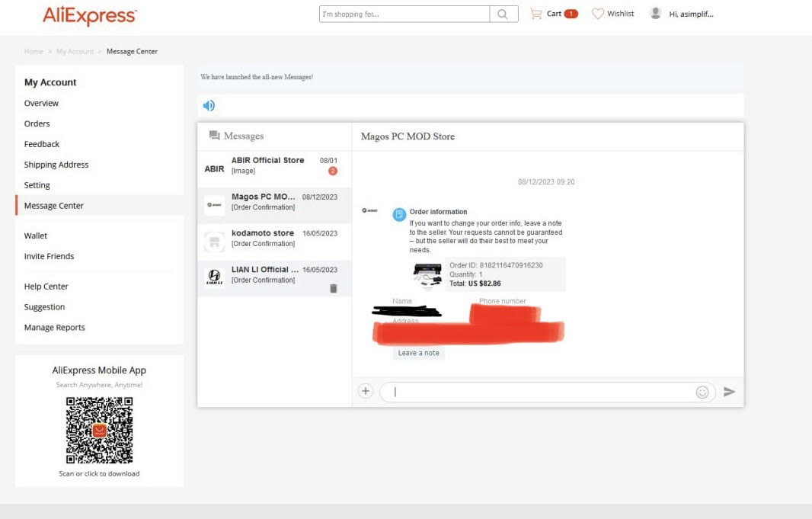The width and height of the screenshot is (812, 519).
Task: Open kodamoto store conversation
Action: click(x=274, y=242)
